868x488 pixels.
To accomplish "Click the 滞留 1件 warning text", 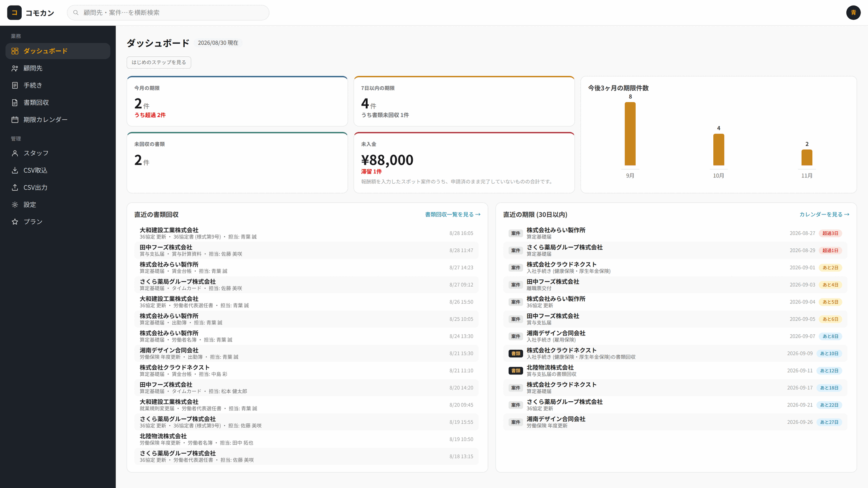I will (371, 171).
